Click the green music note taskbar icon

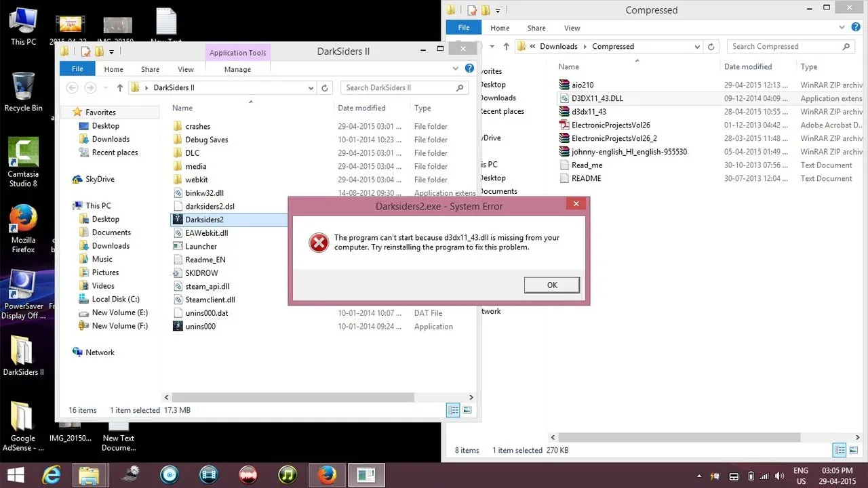pyautogui.click(x=288, y=474)
